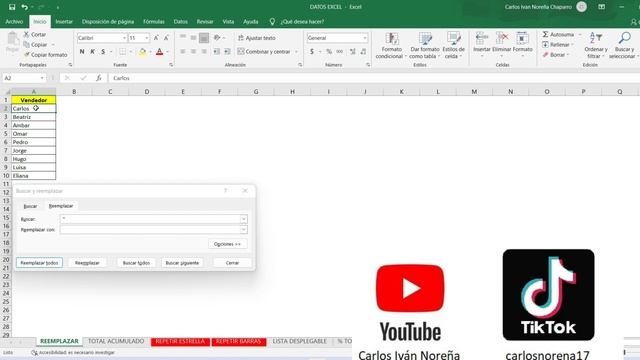Open the LISTA DESPLEGABLE sheet tab
Viewport: 640px width, 360px height.
tap(299, 341)
